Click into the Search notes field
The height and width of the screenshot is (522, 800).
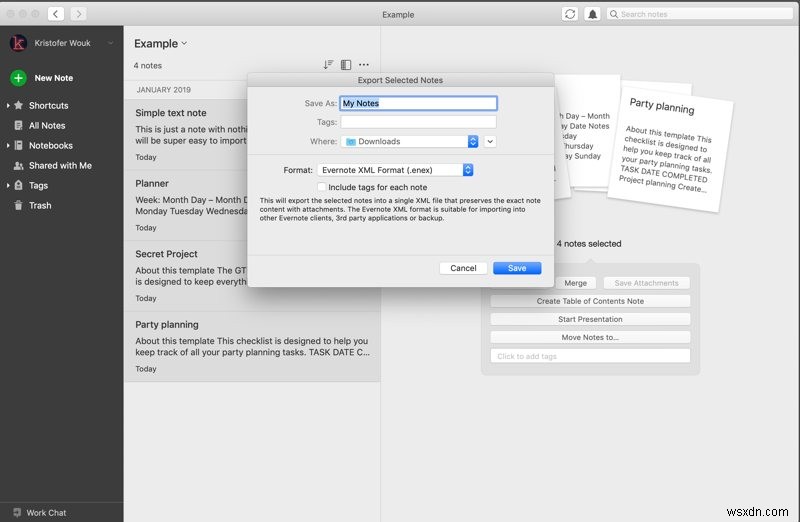[x=699, y=14]
